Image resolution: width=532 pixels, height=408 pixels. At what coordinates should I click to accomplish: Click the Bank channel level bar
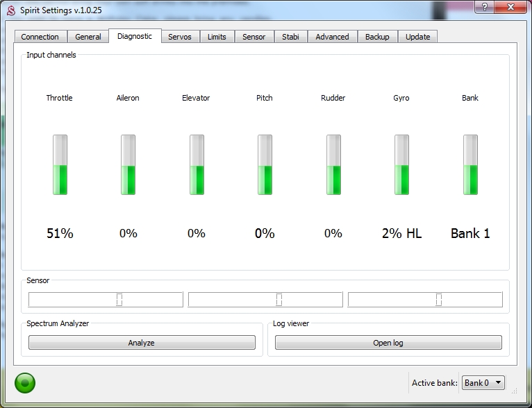click(470, 165)
